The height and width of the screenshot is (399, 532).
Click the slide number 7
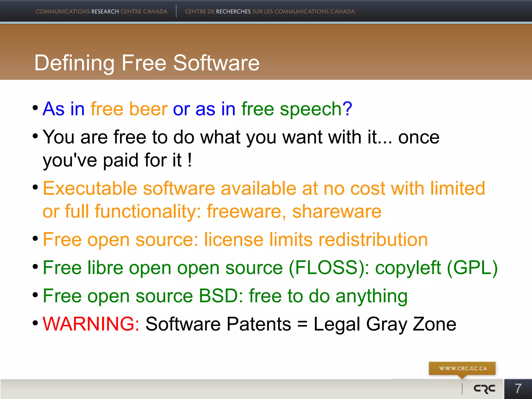point(518,389)
